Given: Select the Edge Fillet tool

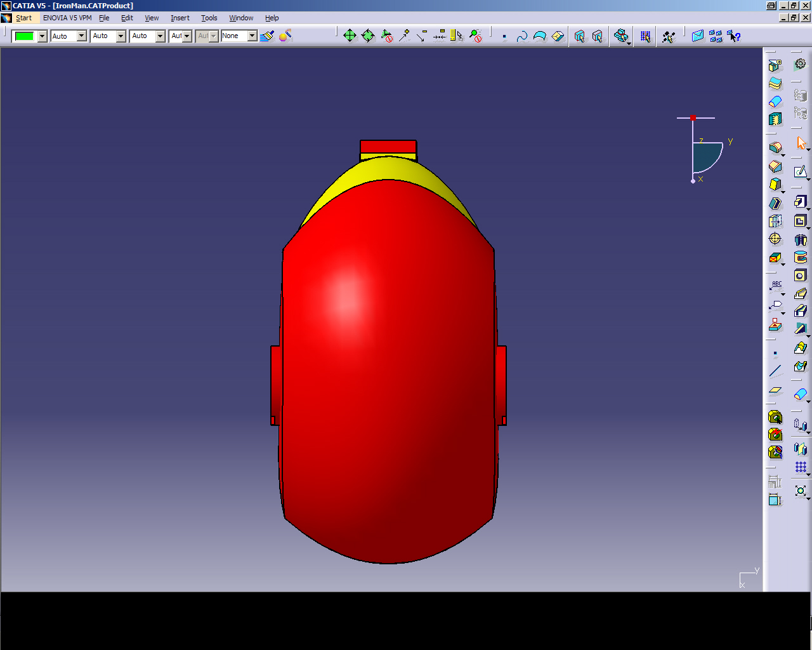Looking at the screenshot, I should click(x=775, y=148).
